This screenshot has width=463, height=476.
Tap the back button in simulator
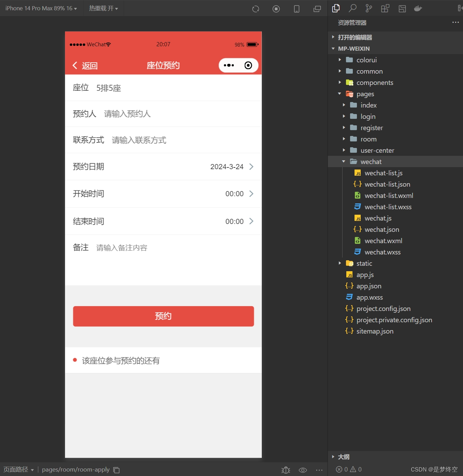[x=85, y=65]
